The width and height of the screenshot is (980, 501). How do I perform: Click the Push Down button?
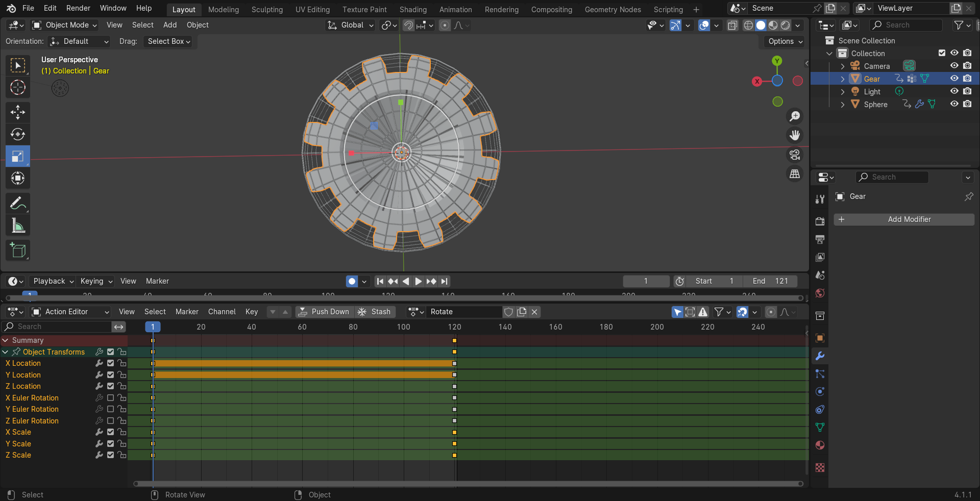click(x=325, y=312)
